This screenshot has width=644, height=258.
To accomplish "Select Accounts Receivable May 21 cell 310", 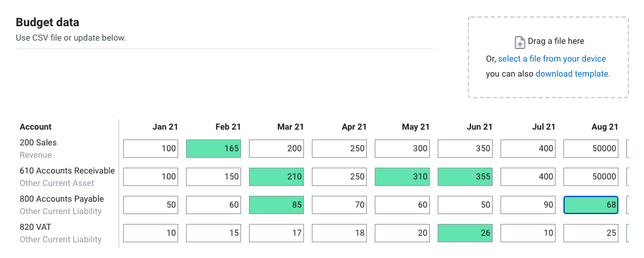I will point(402,177).
